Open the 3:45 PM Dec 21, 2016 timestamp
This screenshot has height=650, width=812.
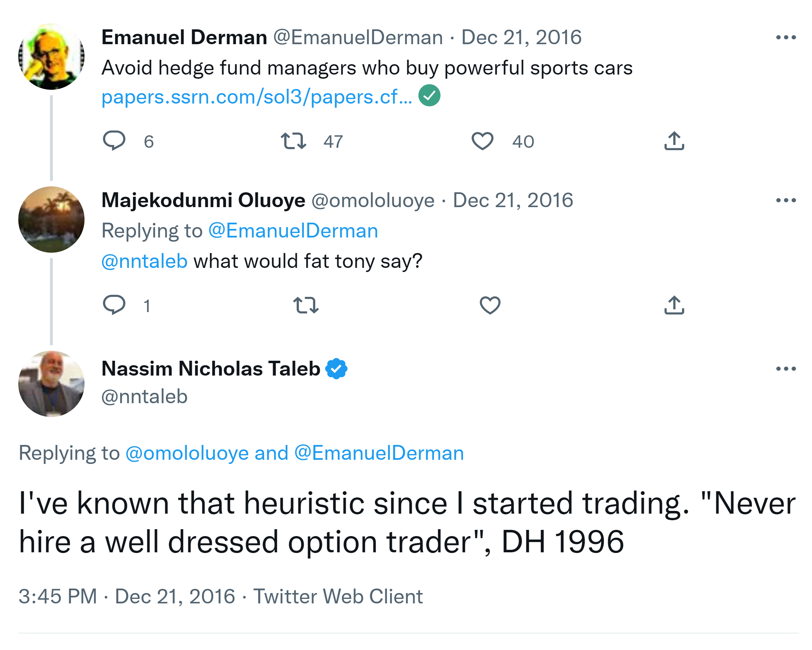(127, 596)
